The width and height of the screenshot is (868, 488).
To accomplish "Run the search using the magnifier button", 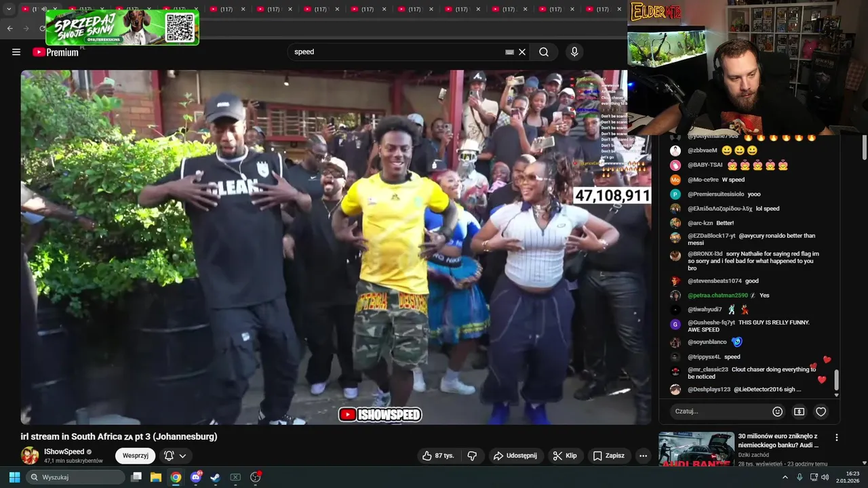I will click(x=544, y=52).
